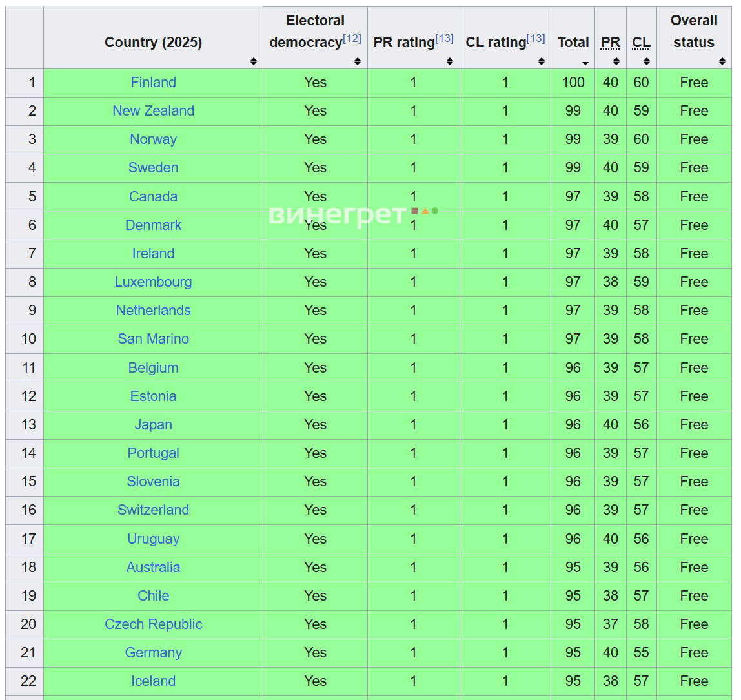
Task: Sort by CL rating column arrows
Action: [x=541, y=61]
